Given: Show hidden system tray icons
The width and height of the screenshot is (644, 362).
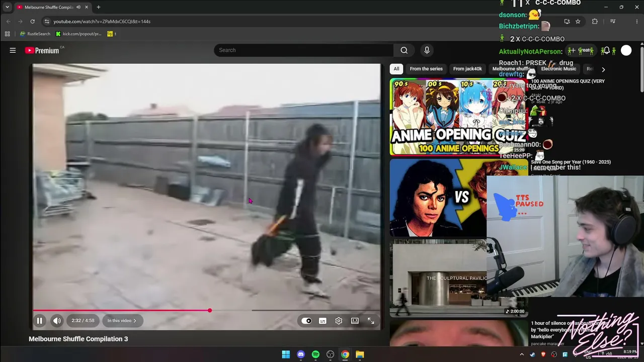Looking at the screenshot, I should pyautogui.click(x=522, y=354).
